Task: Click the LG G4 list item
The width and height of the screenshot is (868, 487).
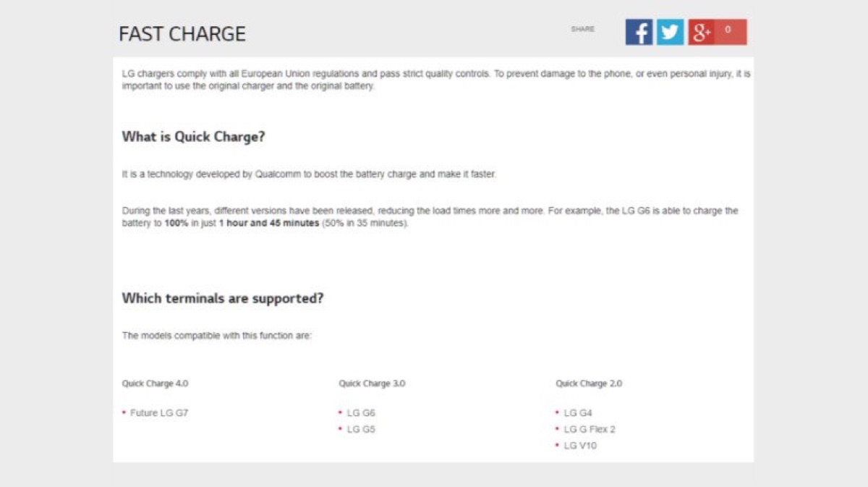Action: click(x=578, y=413)
